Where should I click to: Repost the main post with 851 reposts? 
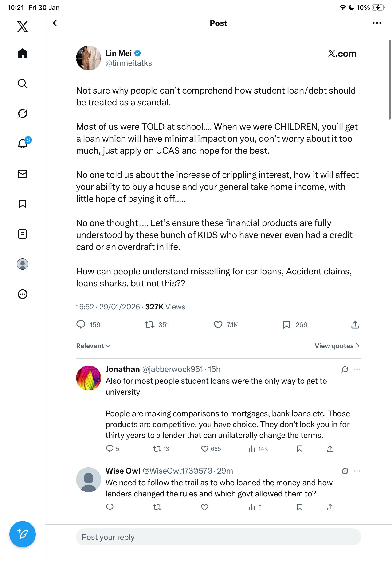pos(149,325)
